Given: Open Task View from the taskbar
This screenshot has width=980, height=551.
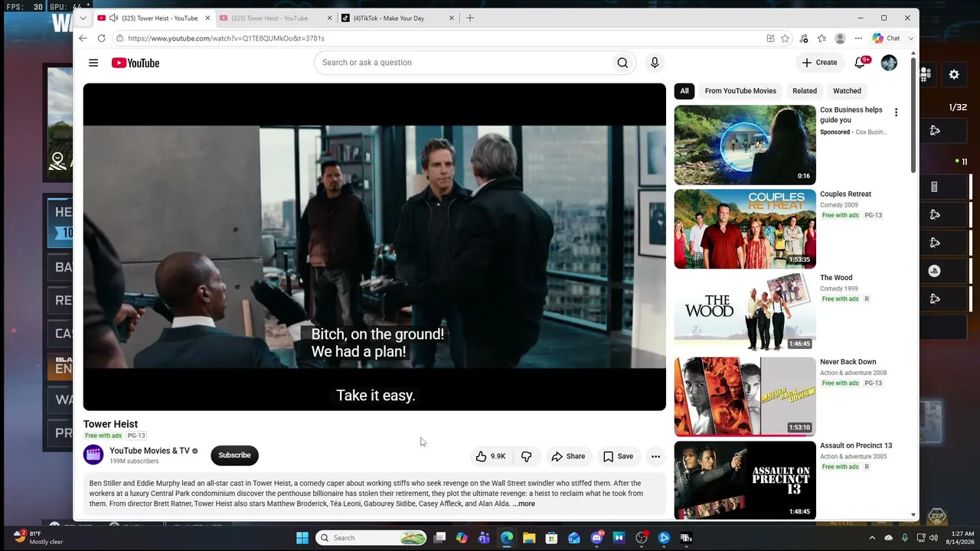Looking at the screenshot, I should click(x=439, y=538).
